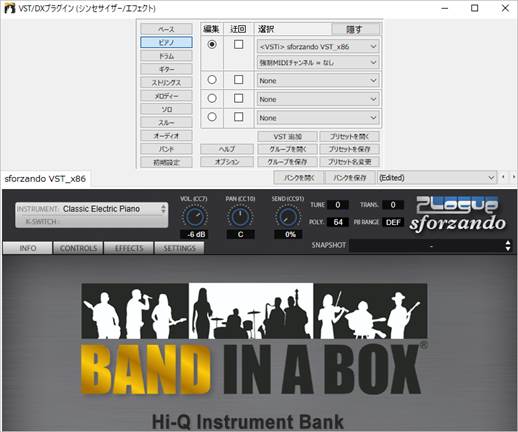Select the first slot edit radio button

(212, 44)
